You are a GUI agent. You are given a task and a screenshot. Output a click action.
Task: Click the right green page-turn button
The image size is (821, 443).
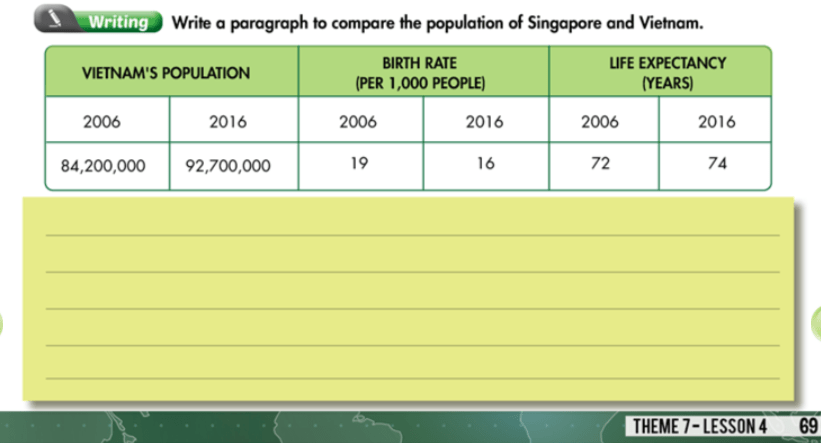(816, 324)
